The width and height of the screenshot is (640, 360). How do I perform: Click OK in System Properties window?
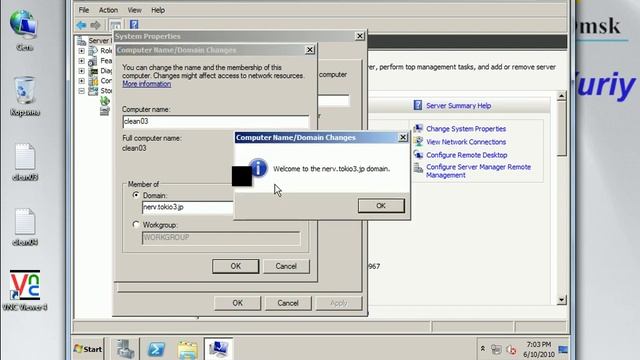238,303
